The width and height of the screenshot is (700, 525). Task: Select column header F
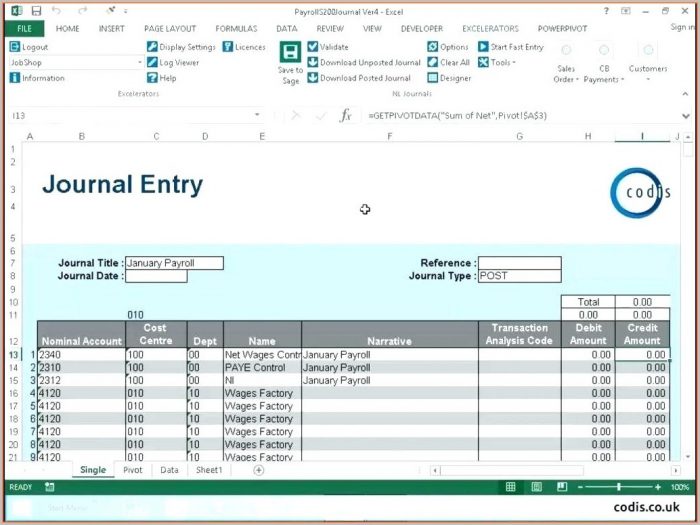tap(390, 136)
